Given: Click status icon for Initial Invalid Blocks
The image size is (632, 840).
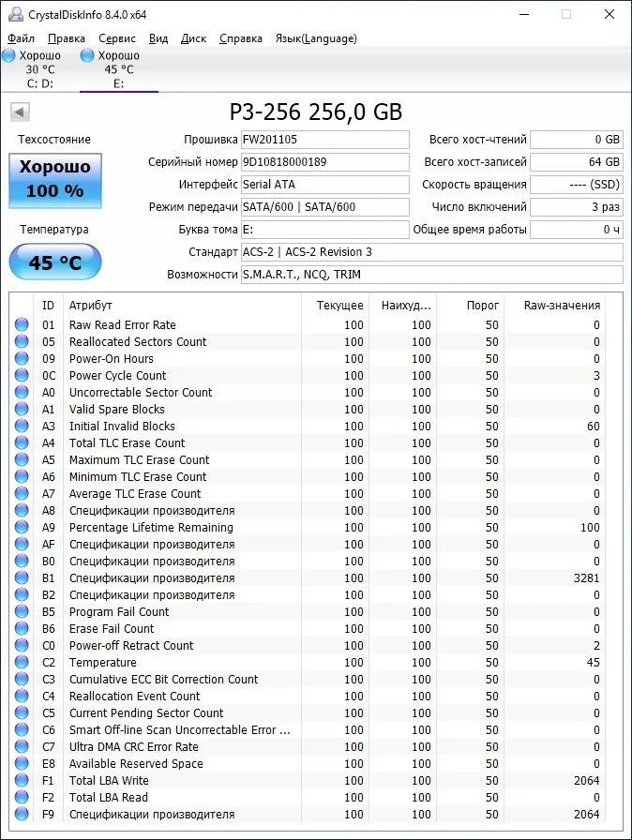Looking at the screenshot, I should pos(22,426).
